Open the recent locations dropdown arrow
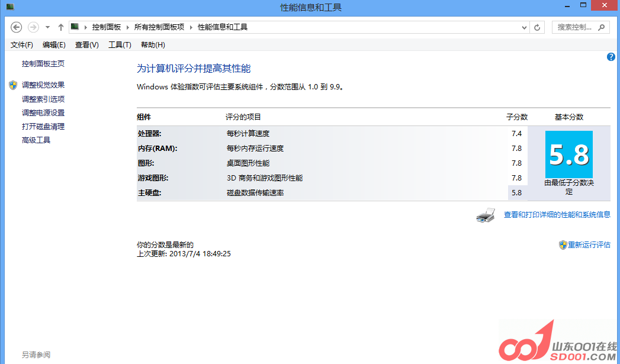 tap(48, 27)
